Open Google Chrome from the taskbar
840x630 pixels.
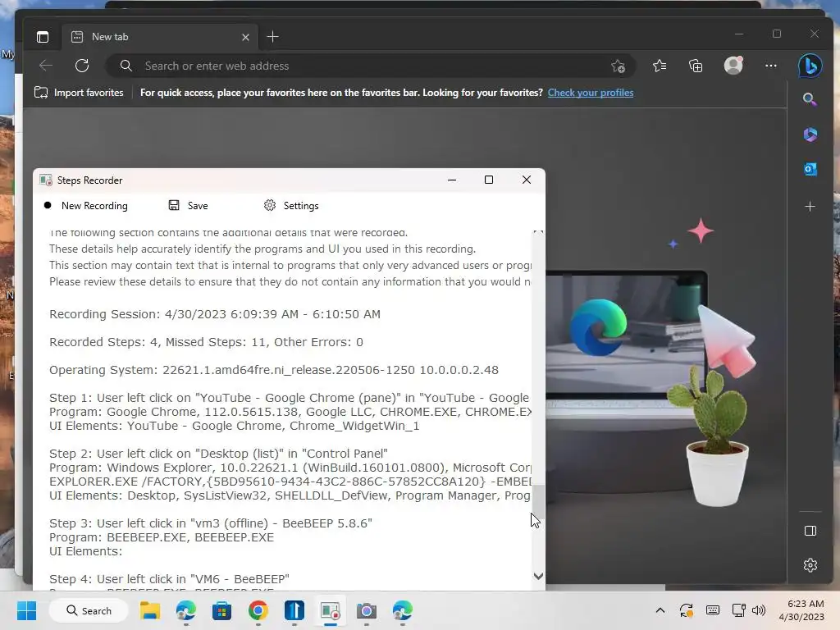click(x=258, y=610)
